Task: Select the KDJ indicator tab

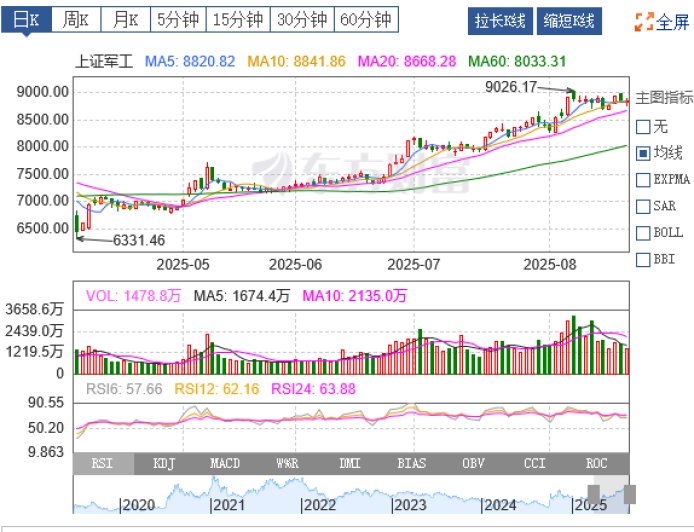Action: (164, 463)
